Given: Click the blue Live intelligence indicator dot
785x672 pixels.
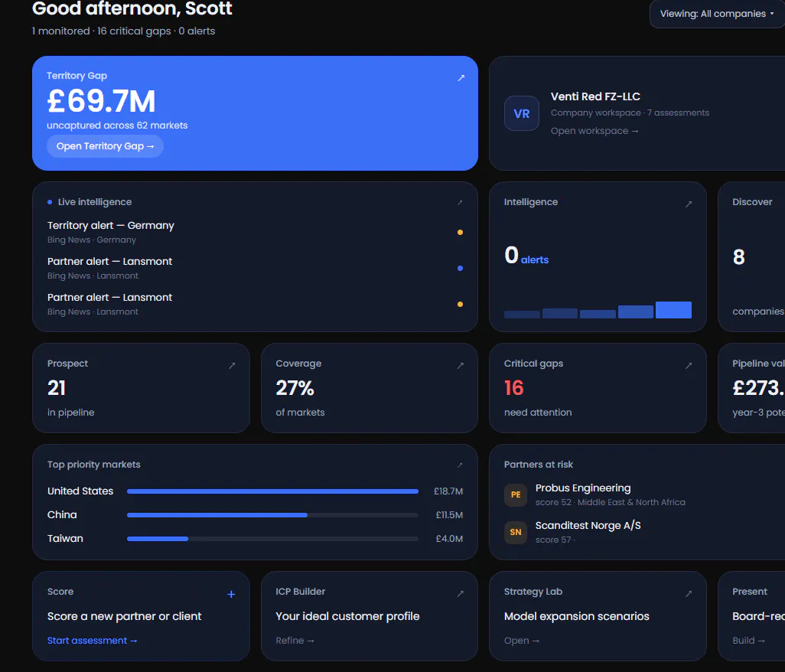Looking at the screenshot, I should coord(50,202).
